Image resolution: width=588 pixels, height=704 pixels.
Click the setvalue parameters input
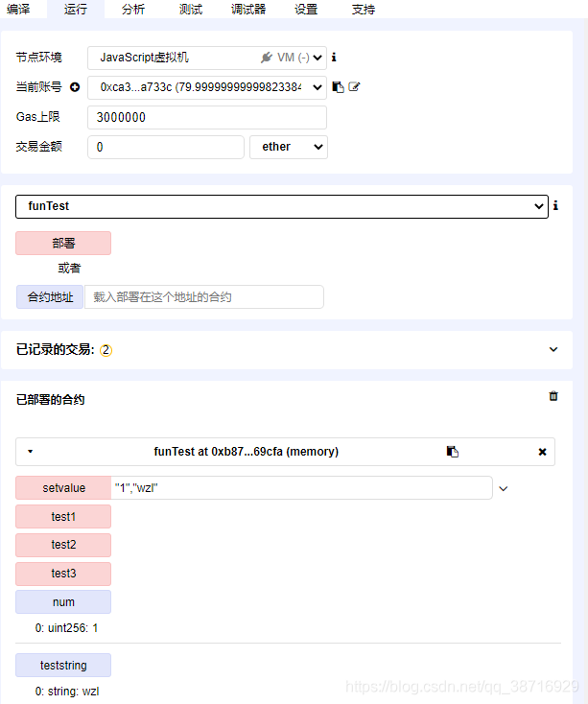click(x=301, y=487)
